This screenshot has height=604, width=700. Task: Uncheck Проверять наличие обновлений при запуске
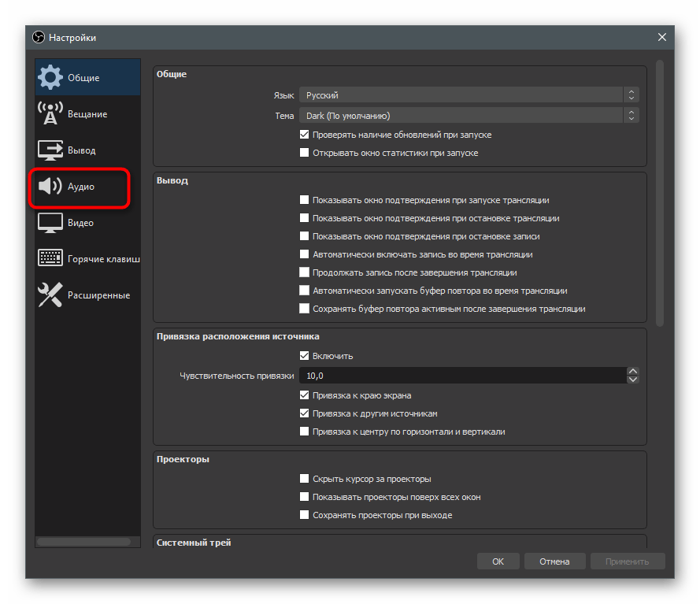[305, 135]
